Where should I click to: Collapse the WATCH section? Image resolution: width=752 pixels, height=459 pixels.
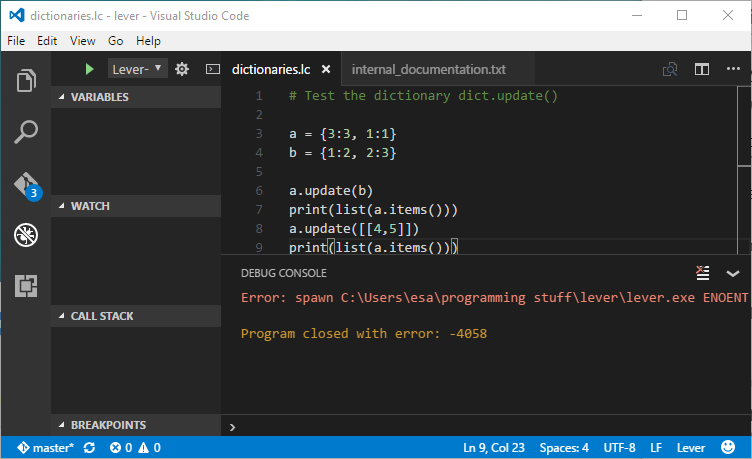point(90,206)
